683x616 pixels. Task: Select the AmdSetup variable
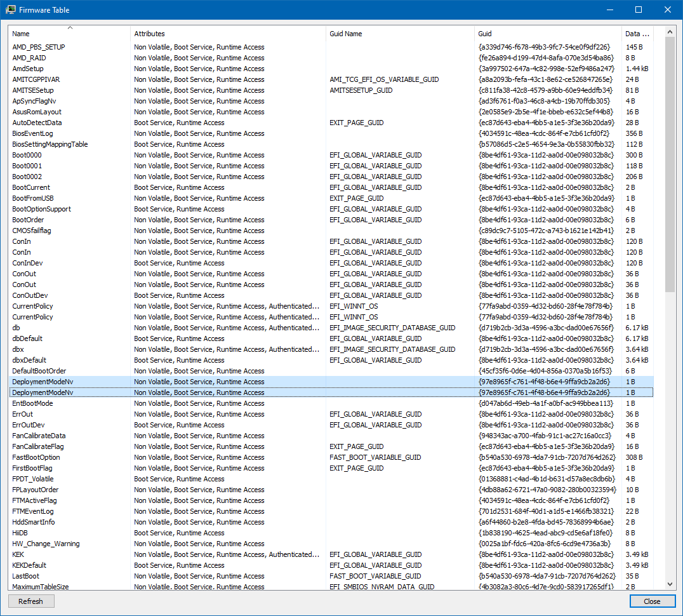331,69
